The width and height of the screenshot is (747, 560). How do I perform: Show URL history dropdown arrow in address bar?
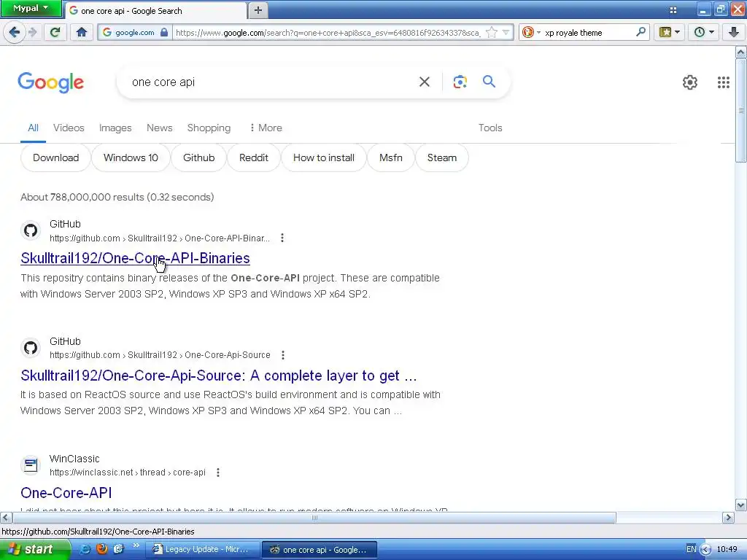(506, 32)
